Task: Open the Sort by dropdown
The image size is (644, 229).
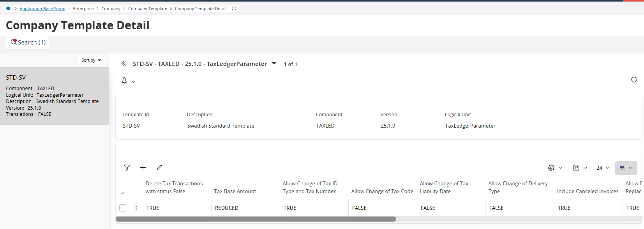Action: pos(91,60)
